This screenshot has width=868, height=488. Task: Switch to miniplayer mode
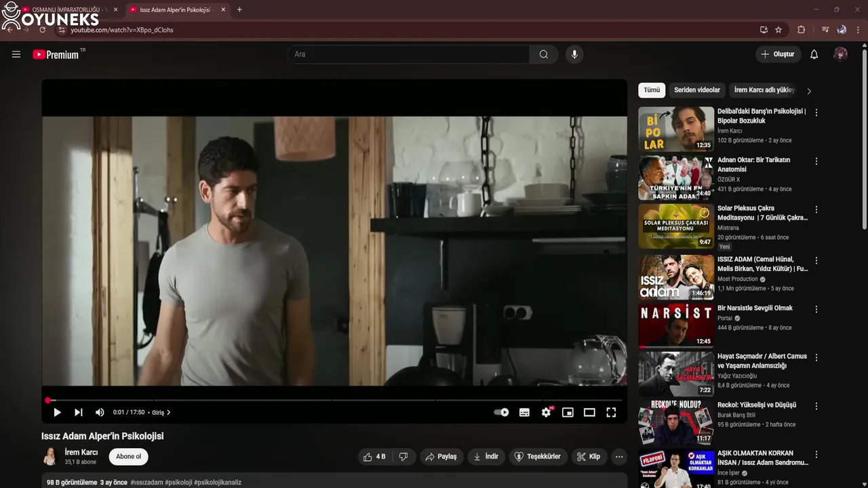[568, 412]
